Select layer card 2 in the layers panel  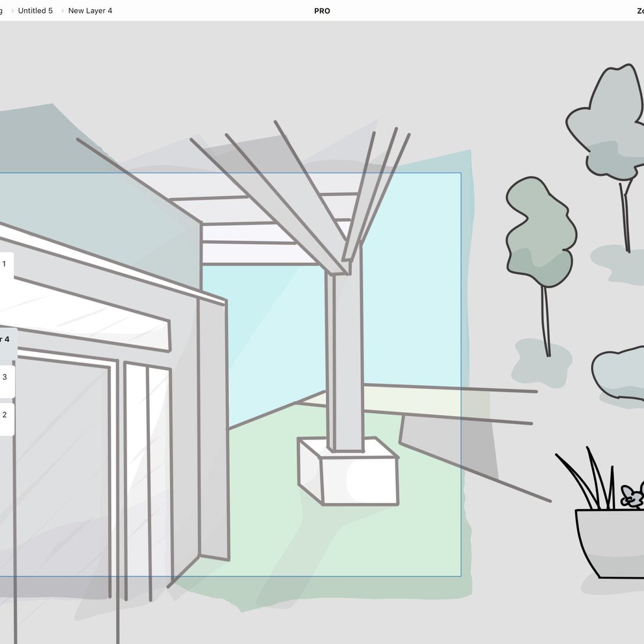pyautogui.click(x=5, y=415)
